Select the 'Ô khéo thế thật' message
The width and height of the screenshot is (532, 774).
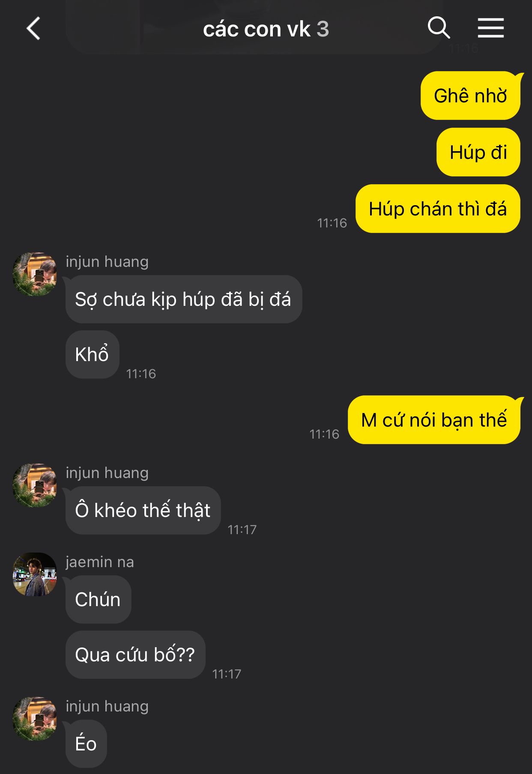click(x=143, y=510)
